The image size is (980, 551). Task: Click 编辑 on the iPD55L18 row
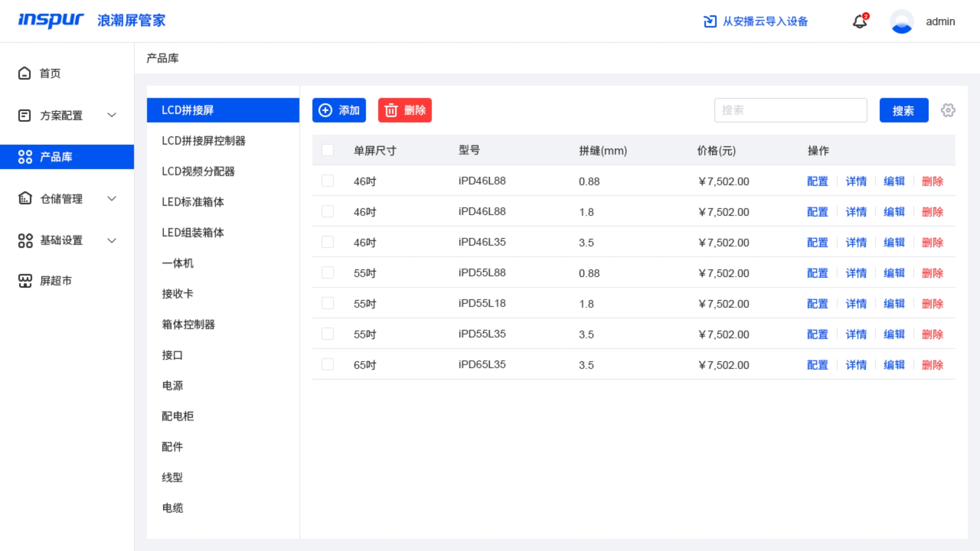point(894,304)
